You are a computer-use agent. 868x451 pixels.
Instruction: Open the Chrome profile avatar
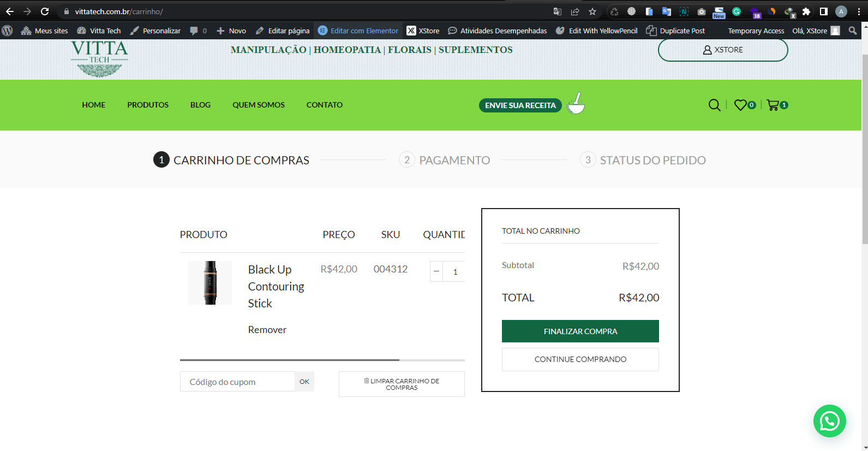tap(841, 11)
